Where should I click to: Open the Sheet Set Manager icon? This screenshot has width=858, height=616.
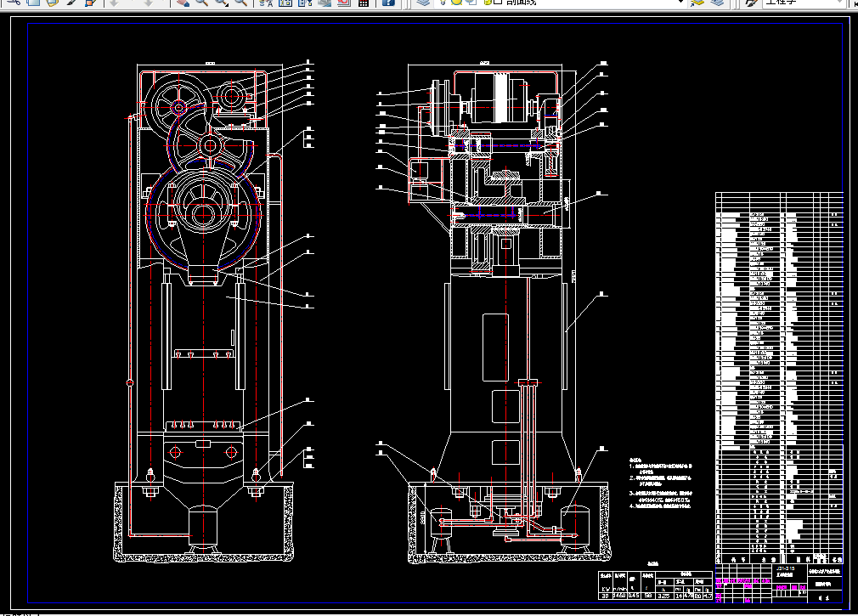coord(325,2)
